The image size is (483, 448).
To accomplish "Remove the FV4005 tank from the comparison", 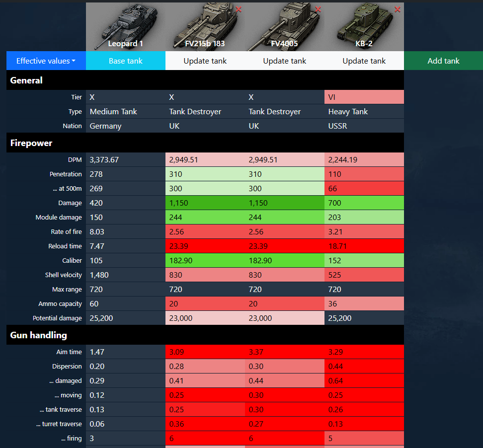I will click(x=318, y=9).
